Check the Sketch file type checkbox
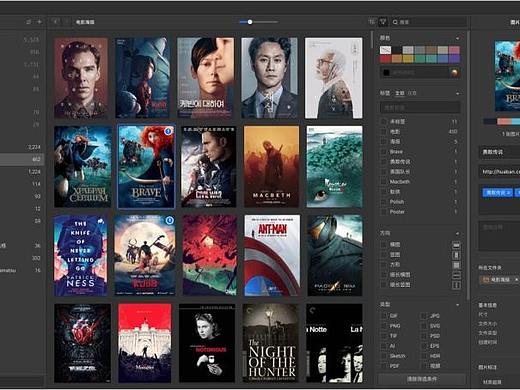Screen dimensions: 520x390 click(x=384, y=356)
